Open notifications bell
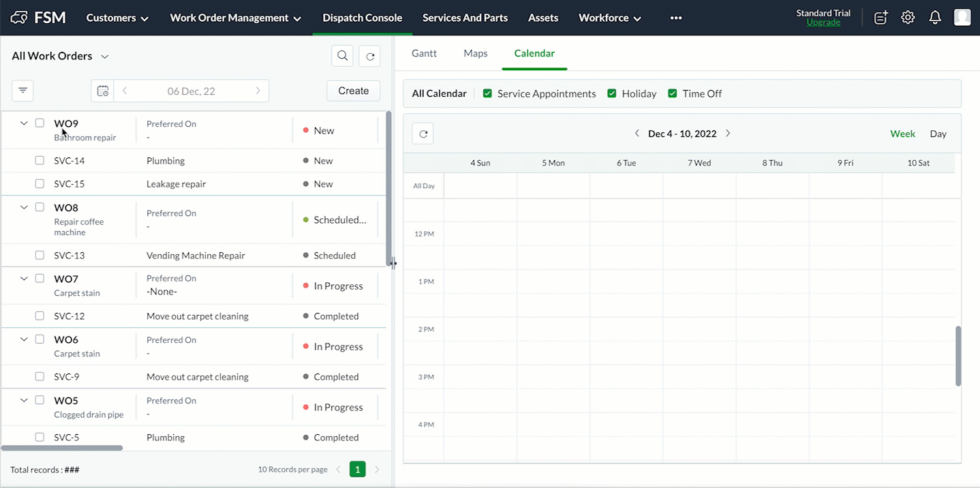 (x=935, y=18)
